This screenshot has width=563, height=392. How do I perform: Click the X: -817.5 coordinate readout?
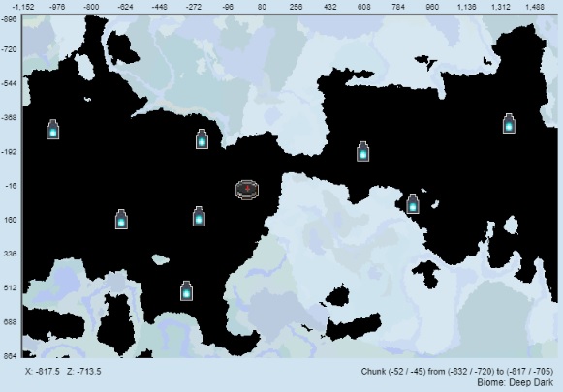(x=43, y=372)
